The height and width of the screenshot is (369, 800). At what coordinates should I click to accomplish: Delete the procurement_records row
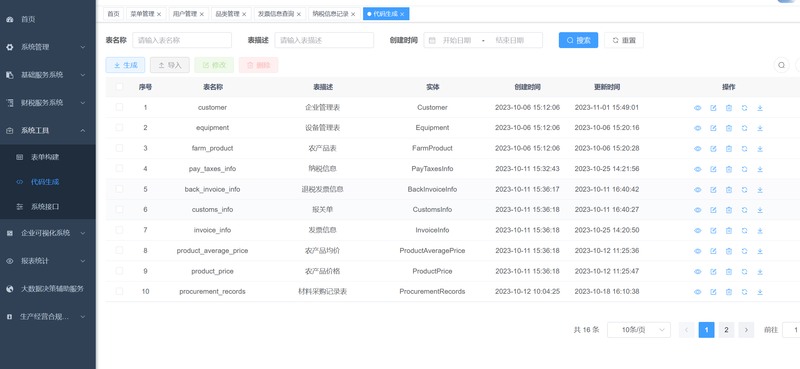[x=729, y=291]
